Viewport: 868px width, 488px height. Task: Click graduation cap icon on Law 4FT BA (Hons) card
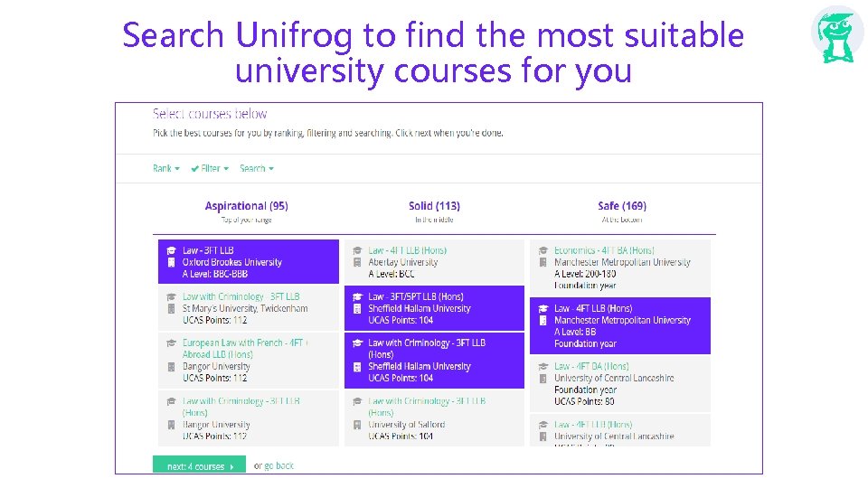(543, 367)
